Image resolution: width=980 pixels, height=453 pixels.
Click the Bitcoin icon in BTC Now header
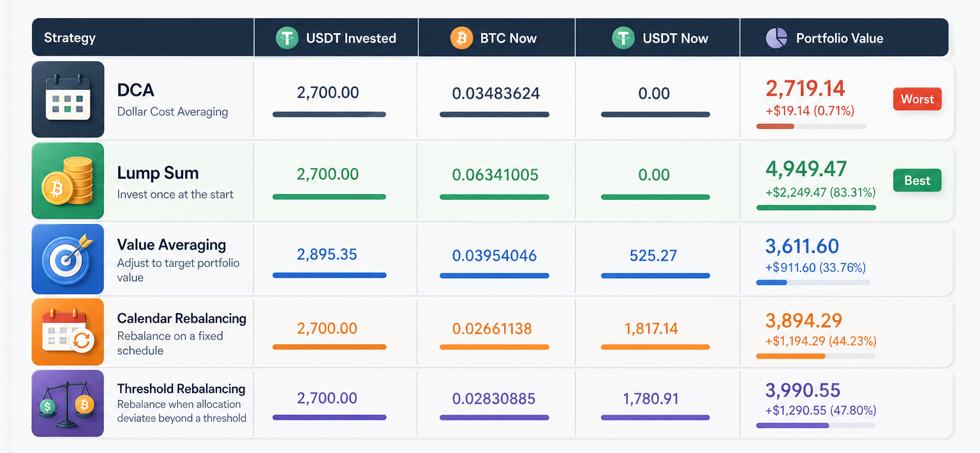tap(461, 38)
